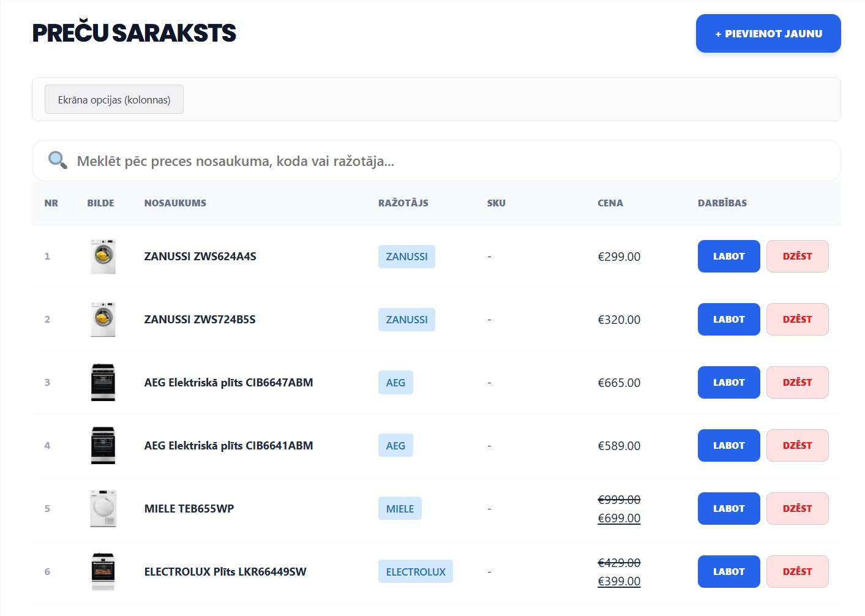Select the ELECTROLUX manufacturer badge

tap(415, 571)
